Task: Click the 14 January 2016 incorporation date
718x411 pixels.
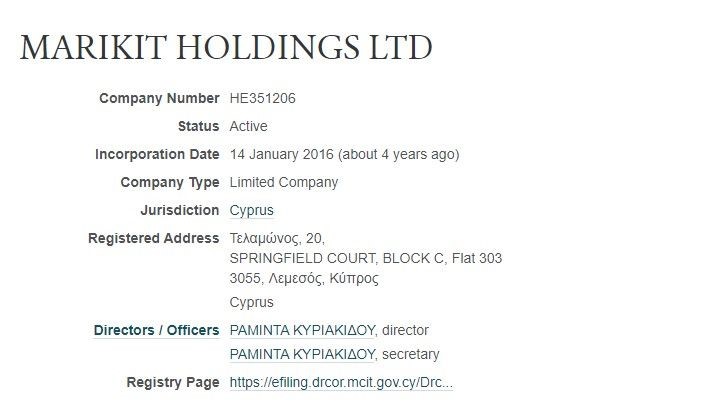Action: click(282, 154)
